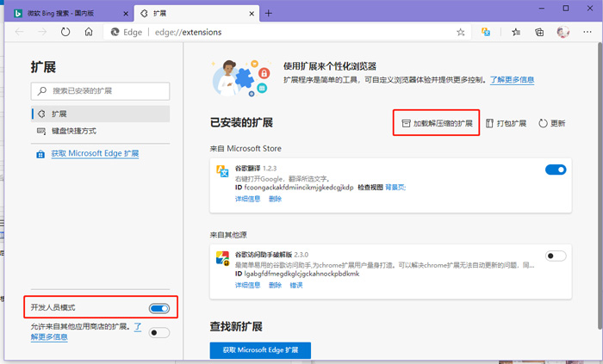Go to the home page icon
Viewport: 603px width, 364px height.
pos(89,32)
